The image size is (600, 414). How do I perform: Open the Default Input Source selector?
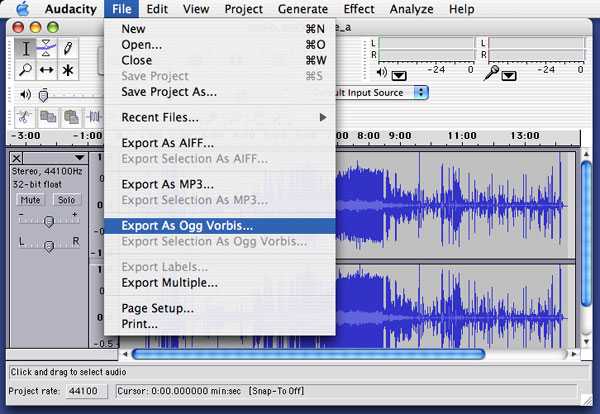382,93
